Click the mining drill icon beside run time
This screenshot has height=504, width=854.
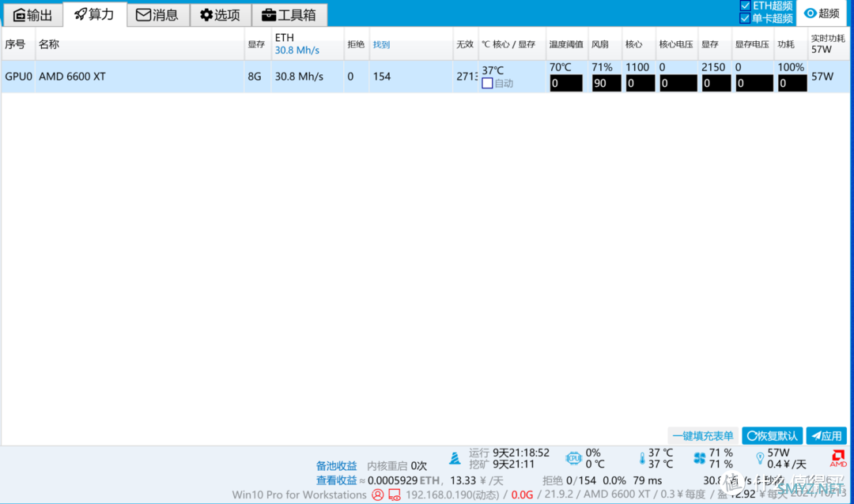pyautogui.click(x=454, y=458)
